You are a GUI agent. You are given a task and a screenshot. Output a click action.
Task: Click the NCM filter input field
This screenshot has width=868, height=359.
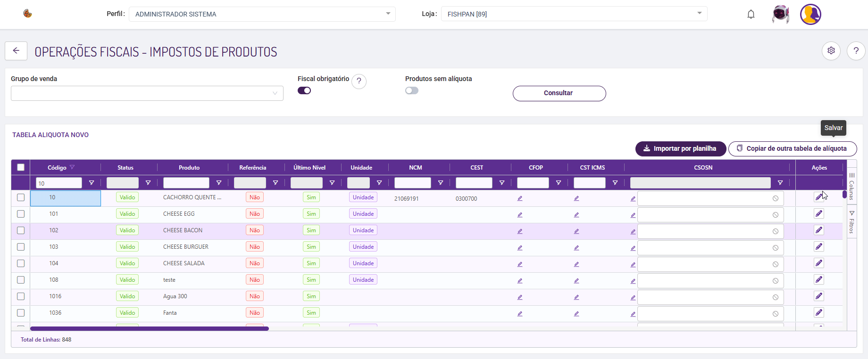413,183
